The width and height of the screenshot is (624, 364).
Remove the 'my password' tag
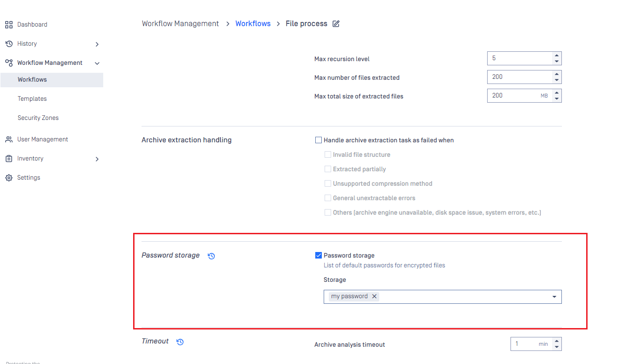374,296
